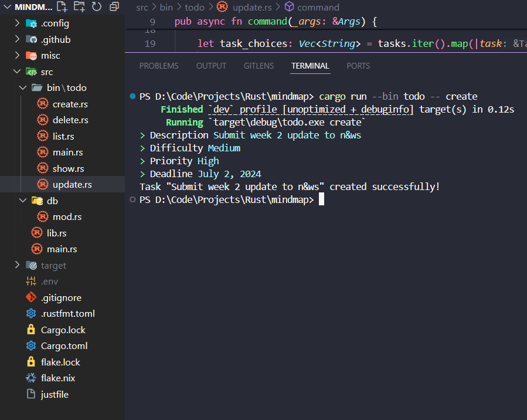
Task: Click the .config folder icon
Action: click(x=32, y=23)
